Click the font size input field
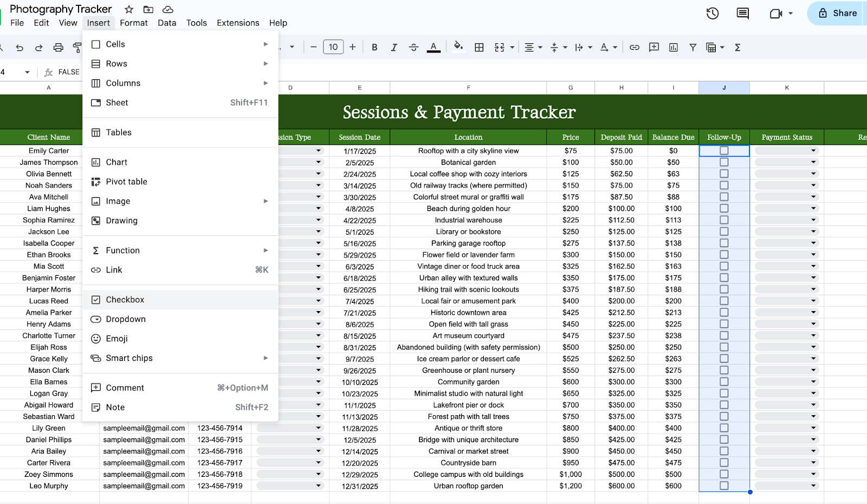Screen dimensions: 867x504 coord(333,47)
